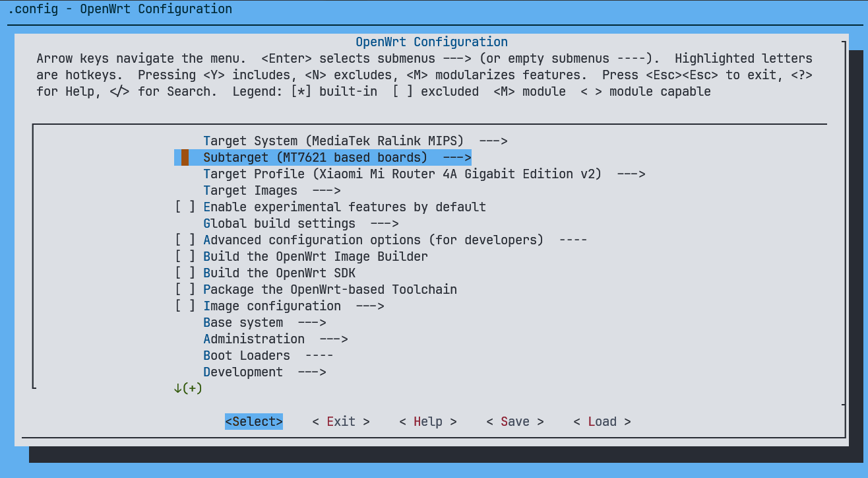The height and width of the screenshot is (478, 868).
Task: Toggle Package the OpenWrt-based Toolchain checkbox
Action: 185,290
